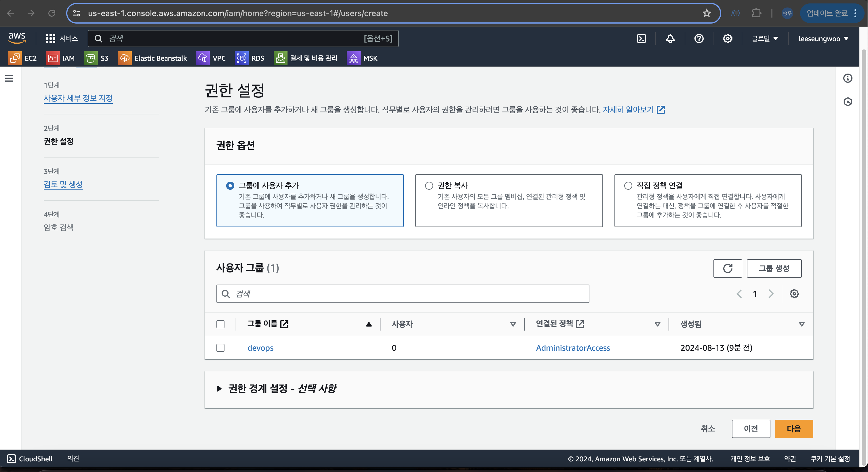Open the S3 favorites shortcut

96,58
